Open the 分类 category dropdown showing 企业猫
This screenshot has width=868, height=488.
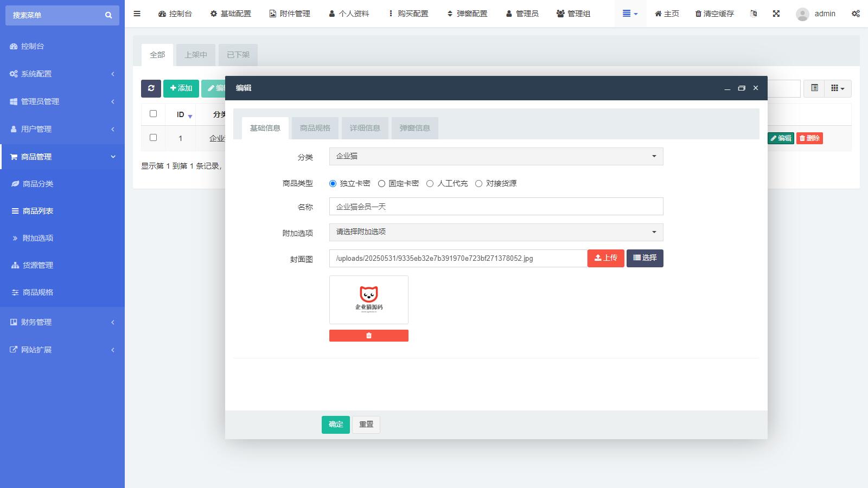[495, 156]
